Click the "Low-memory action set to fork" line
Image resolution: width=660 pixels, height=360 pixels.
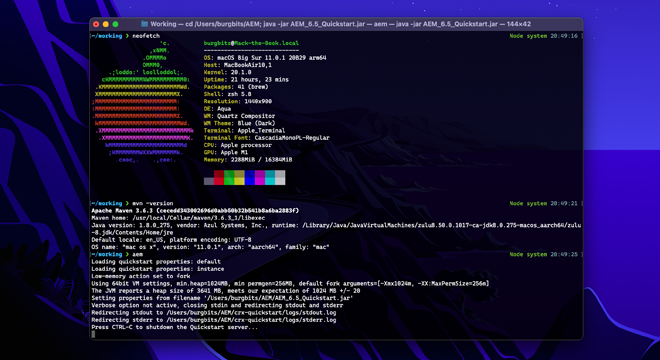coord(141,276)
